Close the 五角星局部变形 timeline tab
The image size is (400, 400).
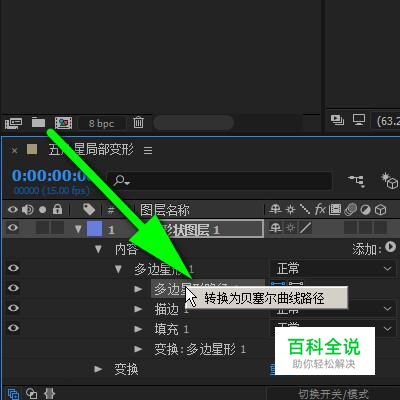click(15, 151)
